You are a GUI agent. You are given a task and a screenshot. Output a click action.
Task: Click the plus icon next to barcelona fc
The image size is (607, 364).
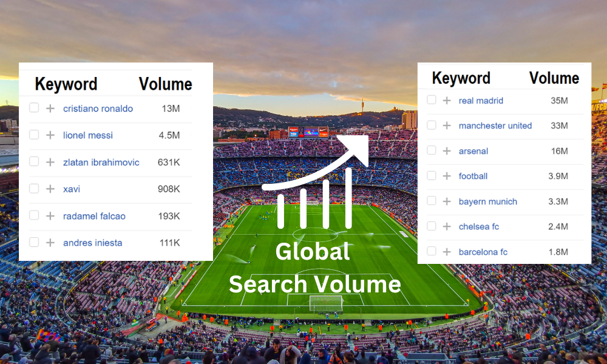pyautogui.click(x=447, y=252)
